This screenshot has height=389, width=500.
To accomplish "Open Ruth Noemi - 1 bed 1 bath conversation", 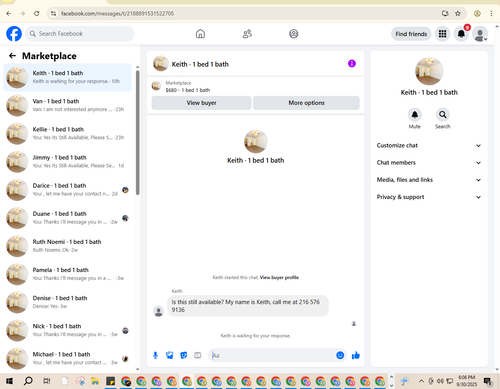I will (x=67, y=246).
